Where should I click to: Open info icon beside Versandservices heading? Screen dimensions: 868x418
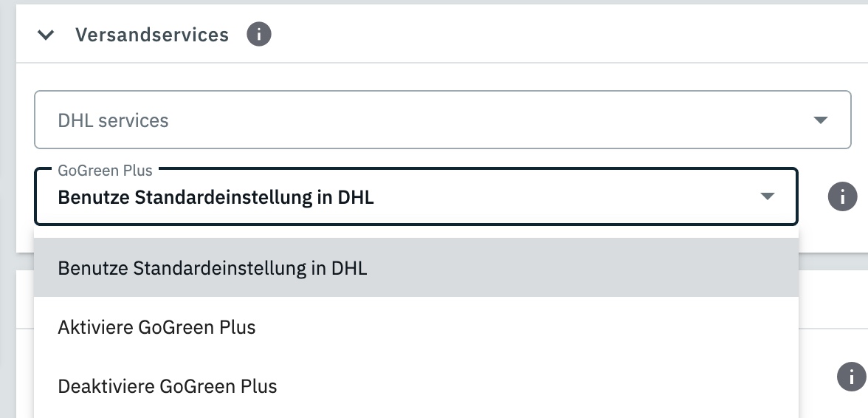(x=259, y=34)
